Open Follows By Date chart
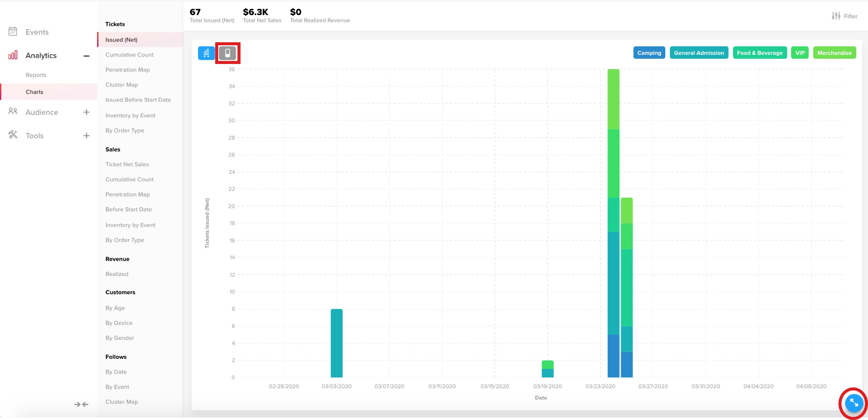This screenshot has width=868, height=420. pyautogui.click(x=116, y=372)
